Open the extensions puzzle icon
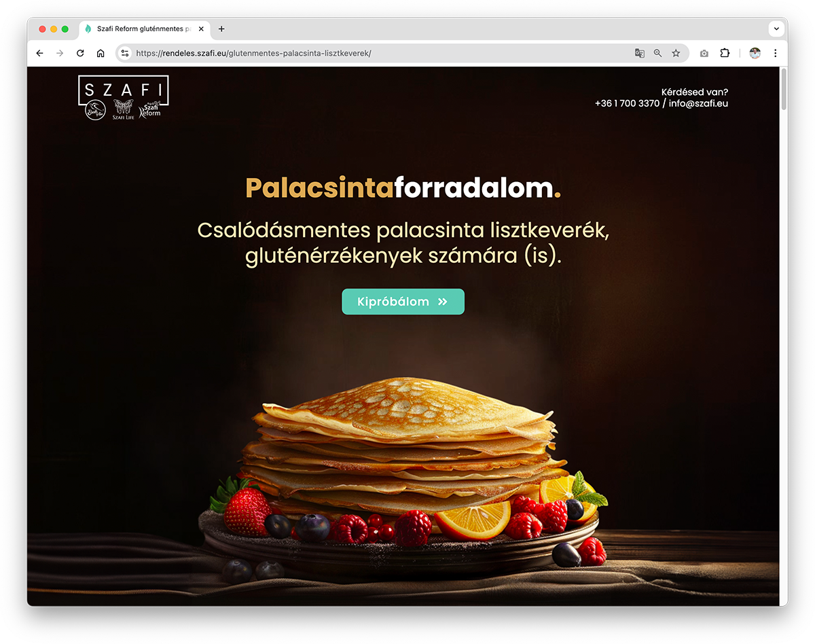Screen dimensions: 815x644 pos(725,53)
